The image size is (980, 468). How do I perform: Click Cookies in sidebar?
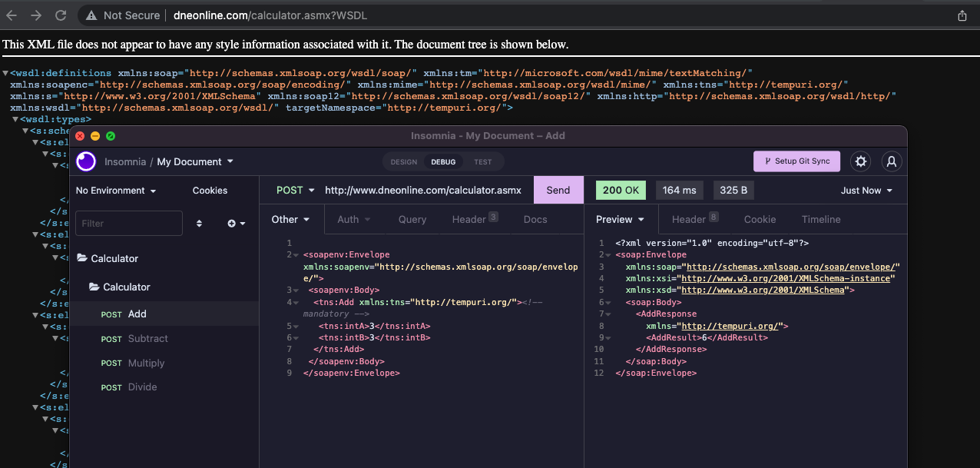pyautogui.click(x=210, y=191)
